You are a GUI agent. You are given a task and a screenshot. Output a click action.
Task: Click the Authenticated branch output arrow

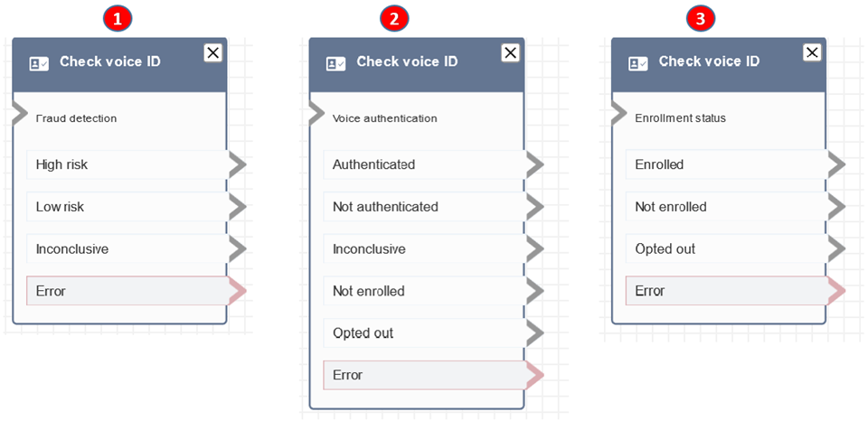pos(534,164)
